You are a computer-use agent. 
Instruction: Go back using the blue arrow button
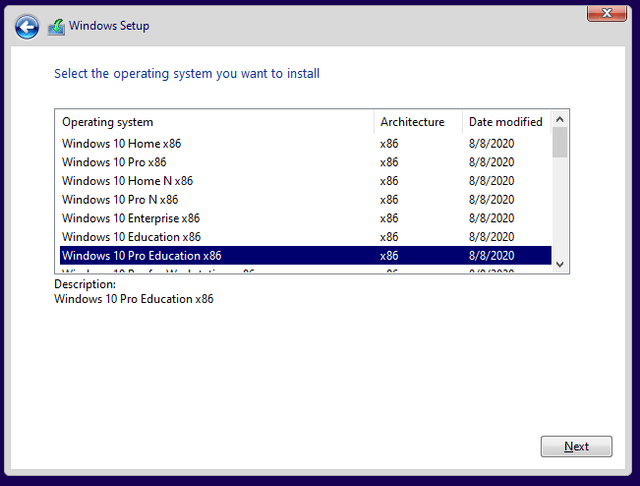pyautogui.click(x=27, y=27)
